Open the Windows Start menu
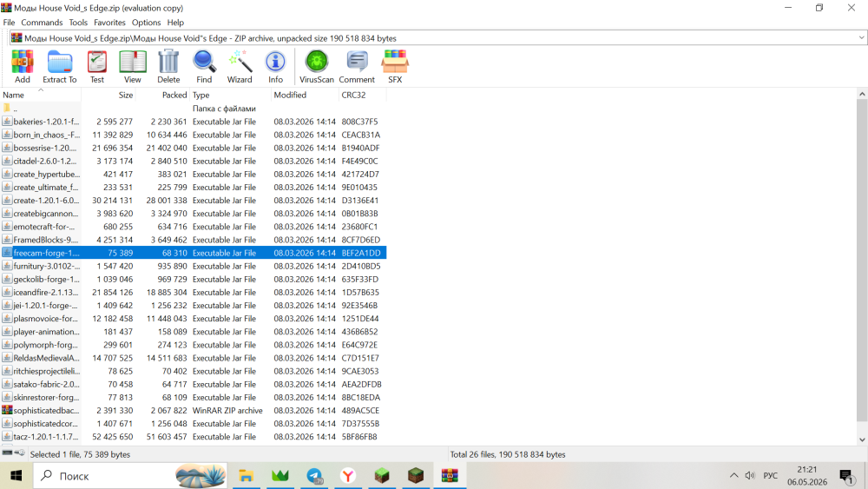This screenshot has height=489, width=868. click(16, 475)
